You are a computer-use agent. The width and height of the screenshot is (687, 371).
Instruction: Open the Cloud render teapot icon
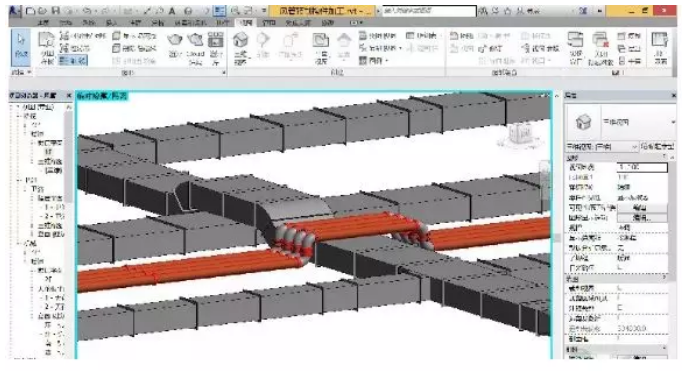pyautogui.click(x=195, y=48)
